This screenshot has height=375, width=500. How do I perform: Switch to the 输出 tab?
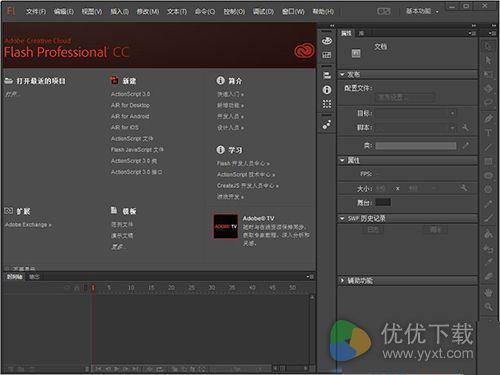(34, 277)
